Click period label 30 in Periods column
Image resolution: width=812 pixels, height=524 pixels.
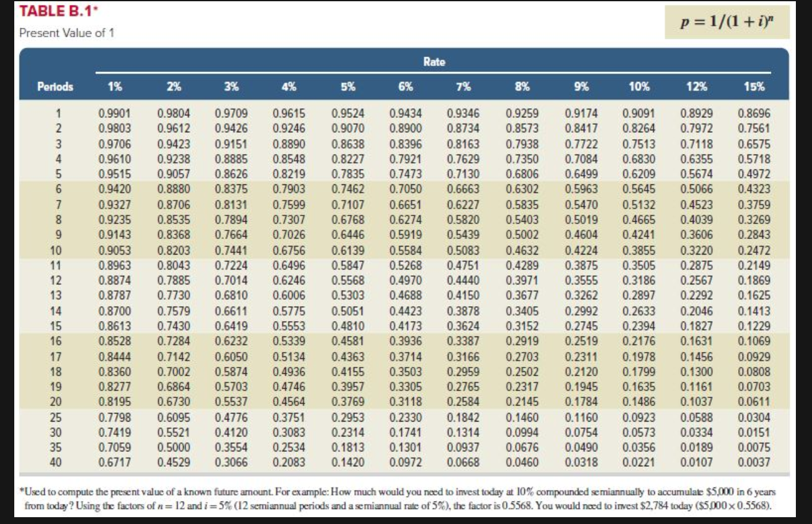tap(56, 433)
